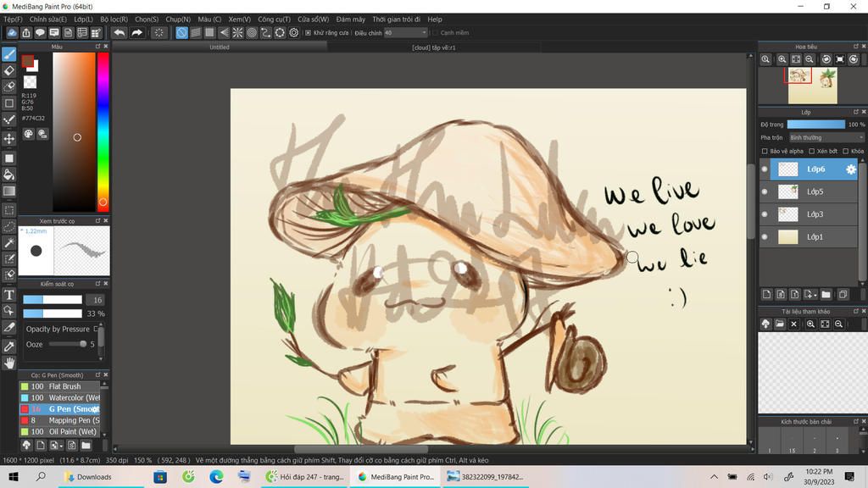The image size is (868, 488).
Task: Enable curve snap guide
Action: 265,33
